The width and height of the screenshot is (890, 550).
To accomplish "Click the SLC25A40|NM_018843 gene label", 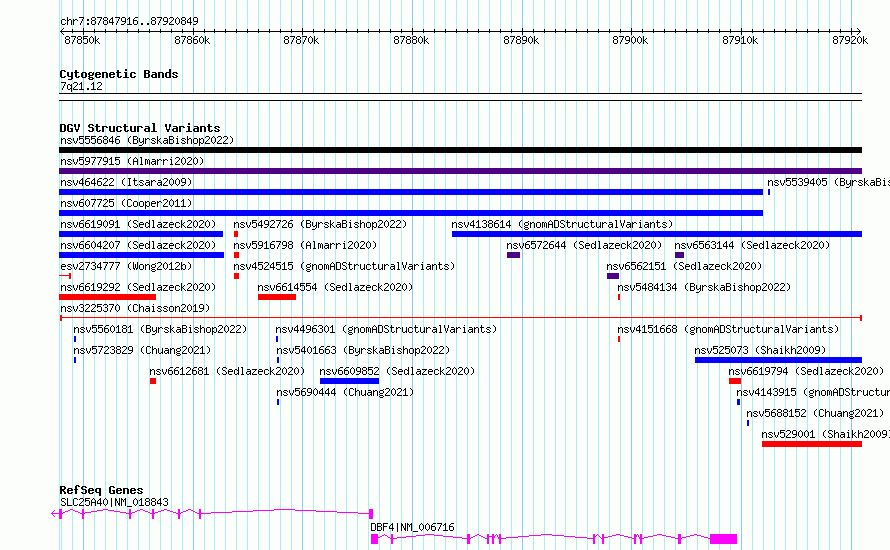I will [114, 502].
